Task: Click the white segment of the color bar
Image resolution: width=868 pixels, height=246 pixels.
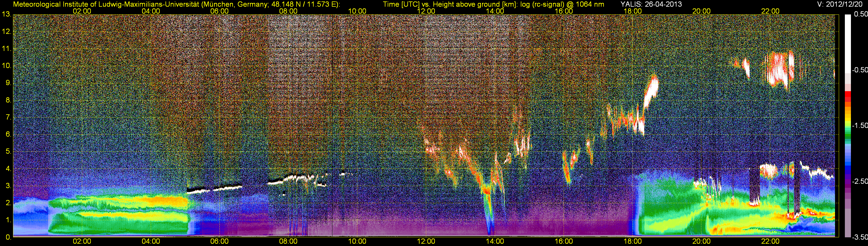Action: pyautogui.click(x=848, y=44)
